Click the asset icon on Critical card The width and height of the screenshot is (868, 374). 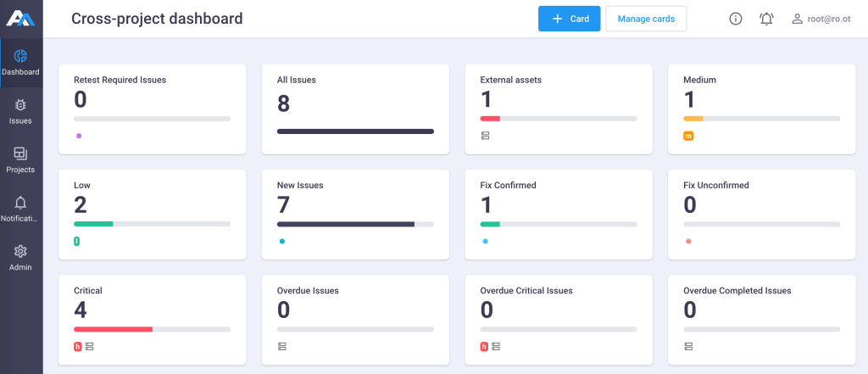point(90,346)
